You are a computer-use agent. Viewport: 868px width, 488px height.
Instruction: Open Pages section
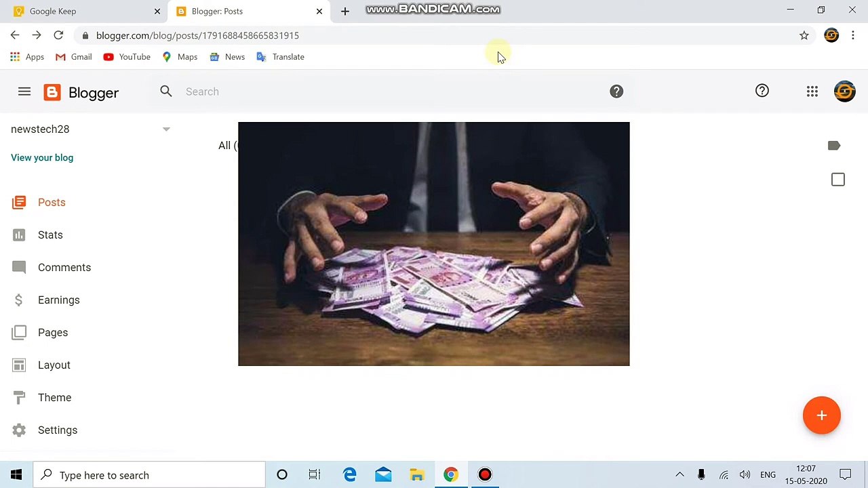[53, 333]
